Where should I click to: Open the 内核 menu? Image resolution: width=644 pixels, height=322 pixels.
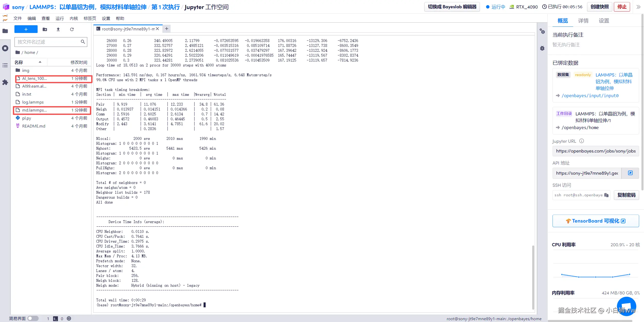coord(74,18)
